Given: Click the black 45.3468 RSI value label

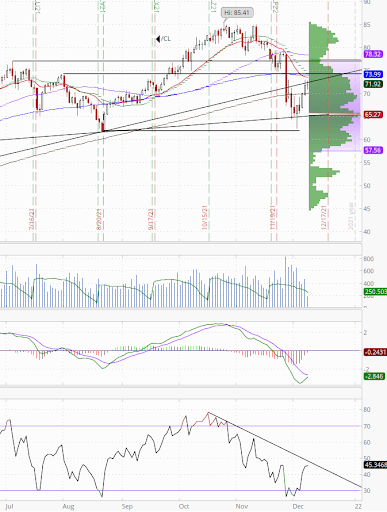Looking at the screenshot, I should (x=376, y=465).
